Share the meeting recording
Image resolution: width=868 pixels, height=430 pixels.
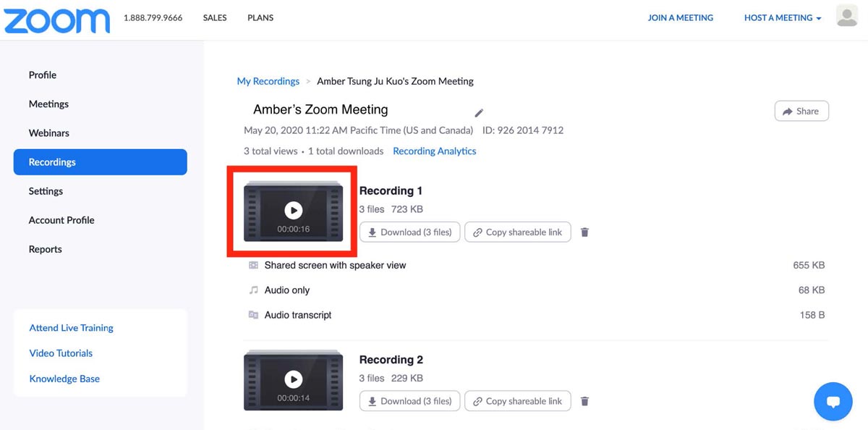(x=801, y=111)
